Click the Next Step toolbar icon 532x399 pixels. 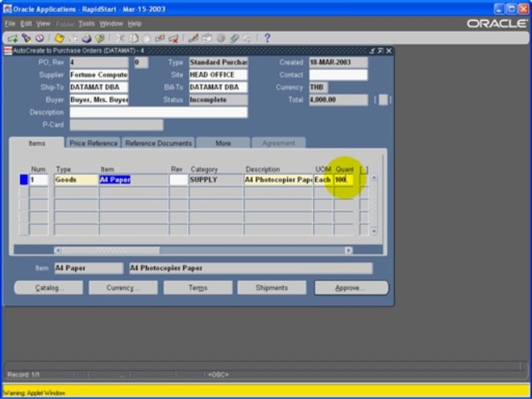73,38
